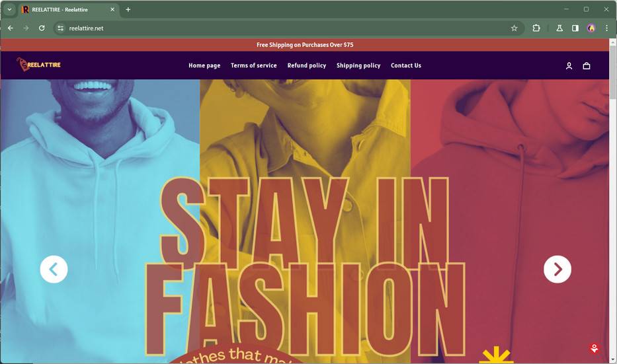Close the REELATTIRE tab
617x364 pixels.
click(112, 9)
